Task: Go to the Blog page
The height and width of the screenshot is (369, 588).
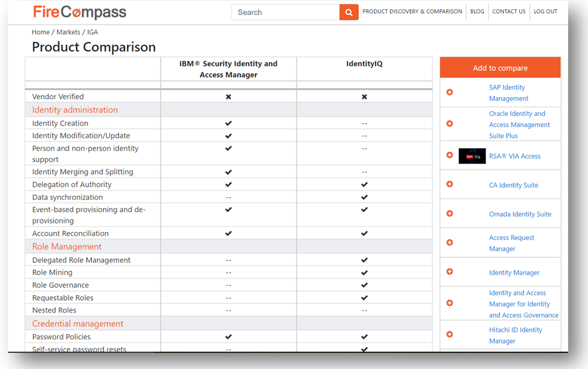Action: click(477, 12)
